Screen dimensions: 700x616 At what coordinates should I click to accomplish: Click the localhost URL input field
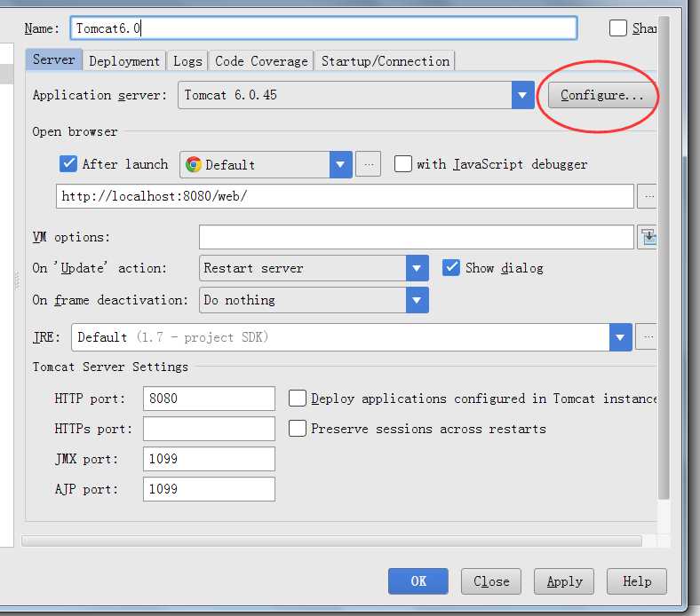[x=345, y=196]
